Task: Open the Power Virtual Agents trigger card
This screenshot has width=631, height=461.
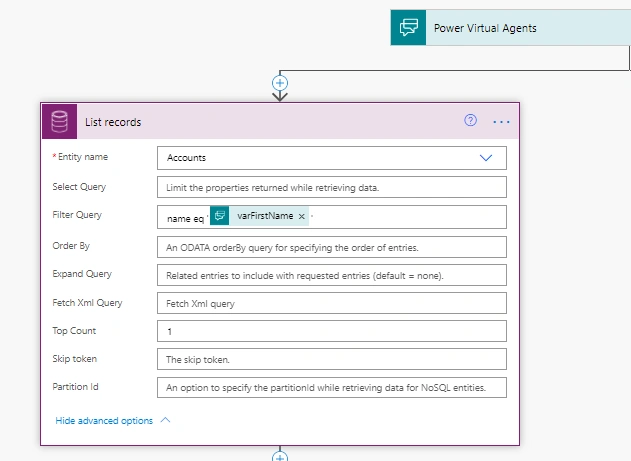Action: (511, 28)
